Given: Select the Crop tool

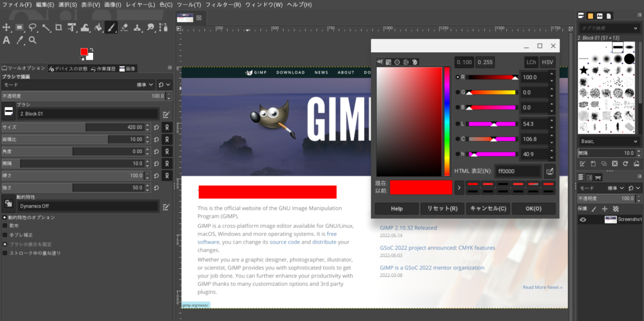Looking at the screenshot, I should (58, 28).
